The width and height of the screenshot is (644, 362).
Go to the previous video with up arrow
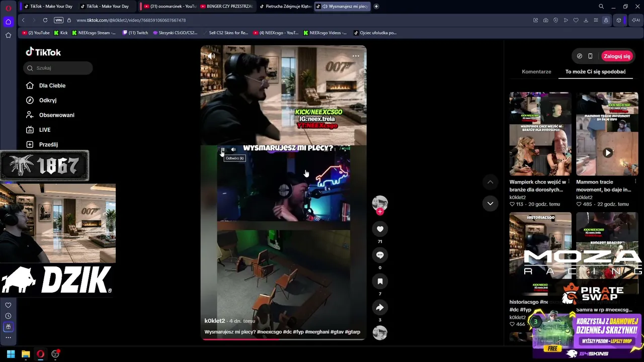(490, 182)
